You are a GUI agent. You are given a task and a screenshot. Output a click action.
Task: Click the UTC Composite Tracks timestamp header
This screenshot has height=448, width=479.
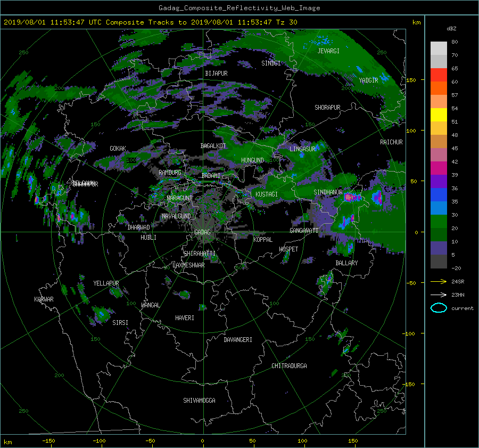coord(150,22)
